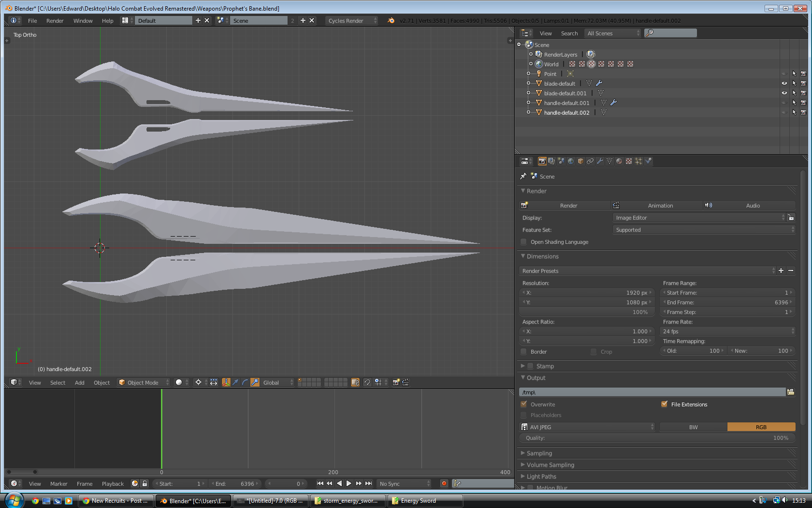Click the OpenGL render image camera icon
Viewport: 812px width, 508px height.
[x=396, y=382]
